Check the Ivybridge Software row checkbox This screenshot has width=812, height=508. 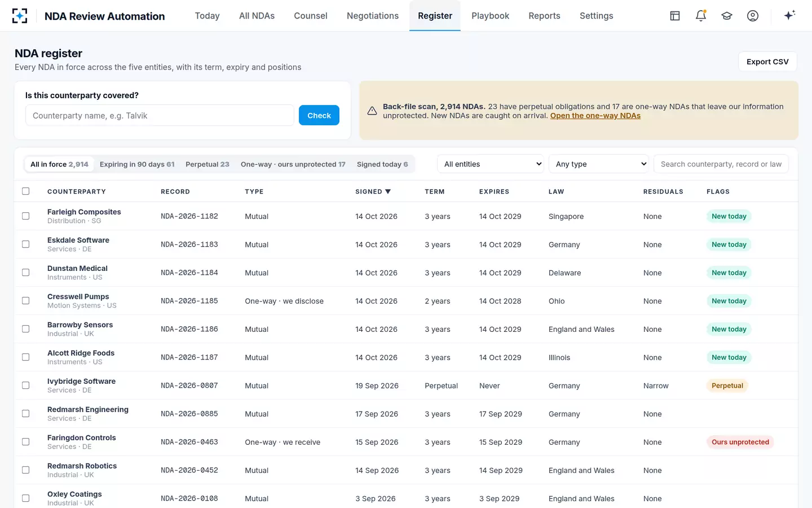(x=25, y=386)
